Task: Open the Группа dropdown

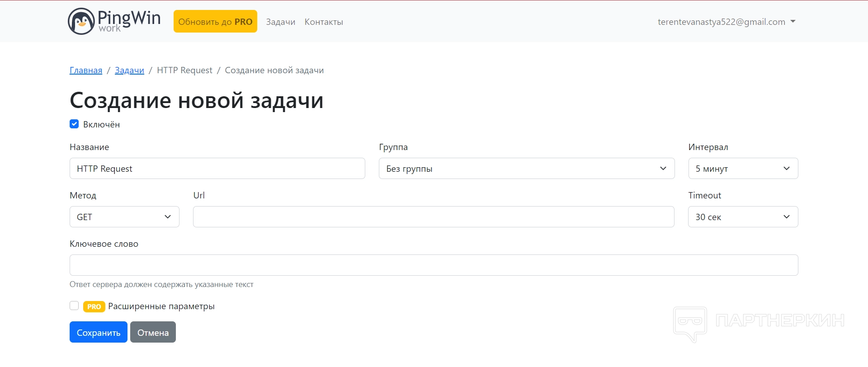Action: point(527,169)
